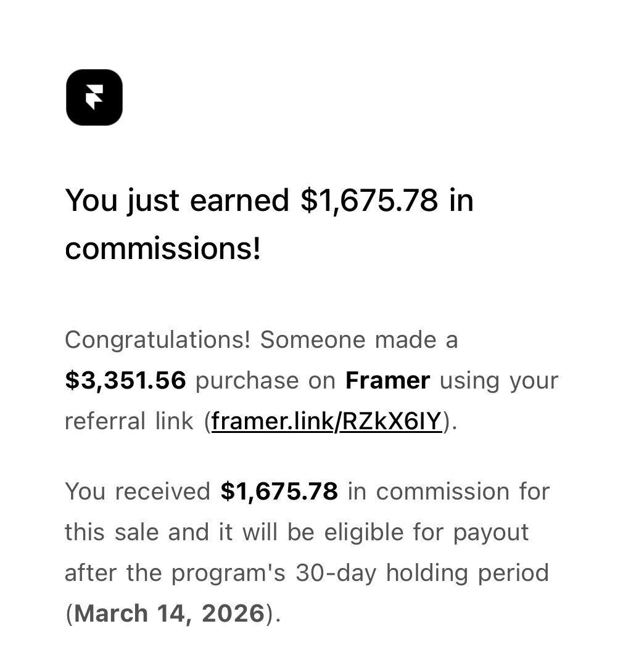This screenshot has width=644, height=671.
Task: Click the "30-day holding period" phrase
Action: [x=422, y=573]
